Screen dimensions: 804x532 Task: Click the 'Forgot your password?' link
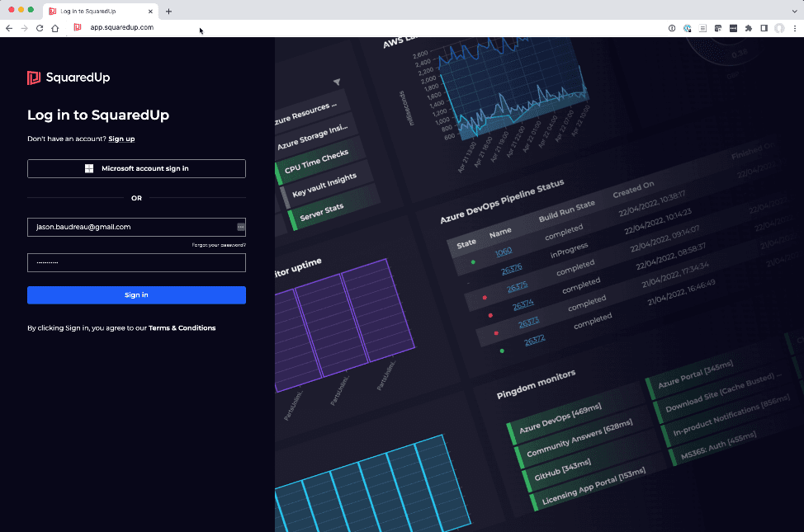219,245
